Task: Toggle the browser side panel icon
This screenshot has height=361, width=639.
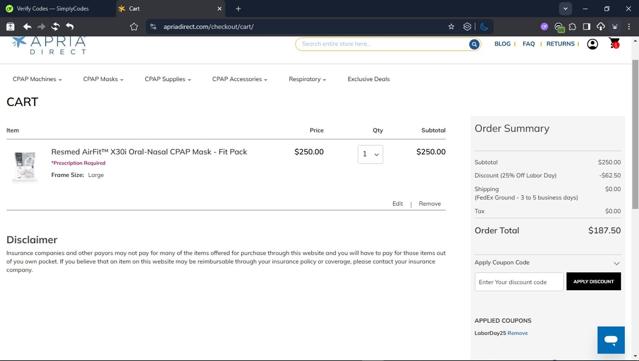Action: coord(586,26)
